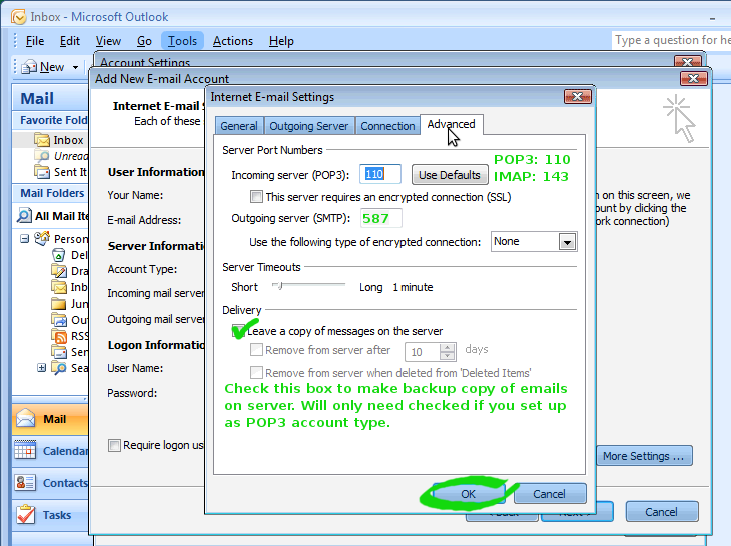Open the Deleted Items folder icon
Image resolution: width=731 pixels, height=546 pixels.
pyautogui.click(x=59, y=255)
